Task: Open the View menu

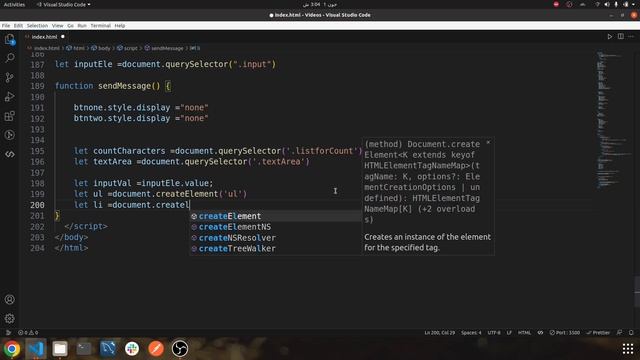Action: pyautogui.click(x=58, y=26)
